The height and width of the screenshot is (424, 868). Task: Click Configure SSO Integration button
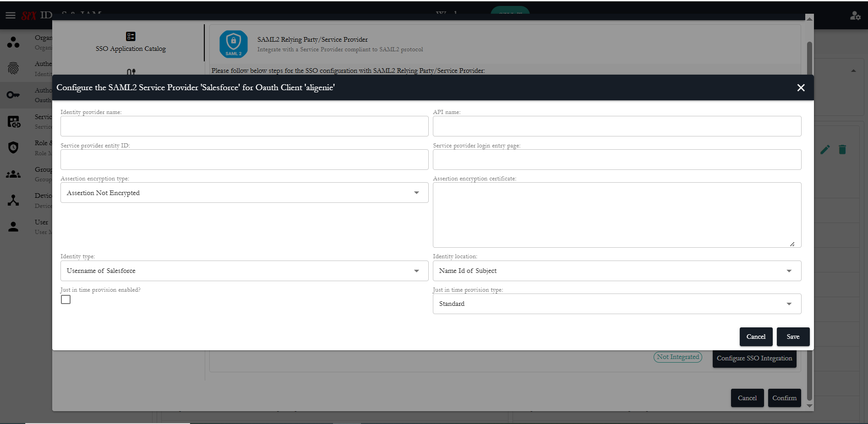(x=754, y=358)
